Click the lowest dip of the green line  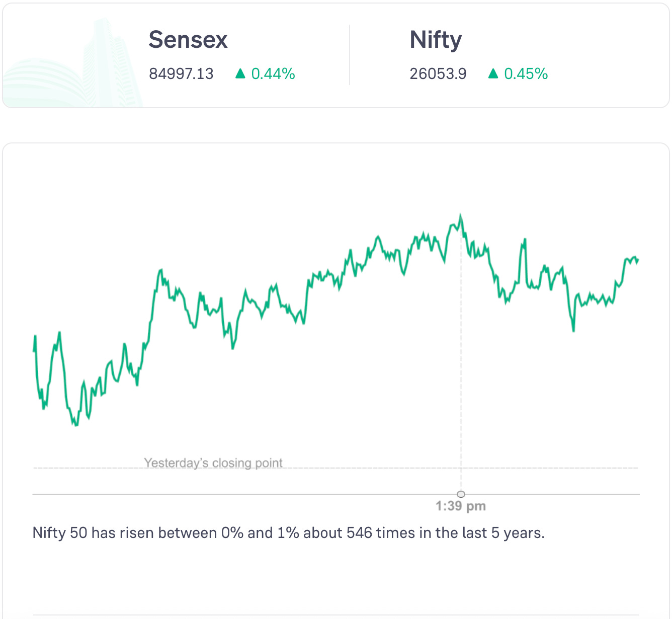click(76, 425)
